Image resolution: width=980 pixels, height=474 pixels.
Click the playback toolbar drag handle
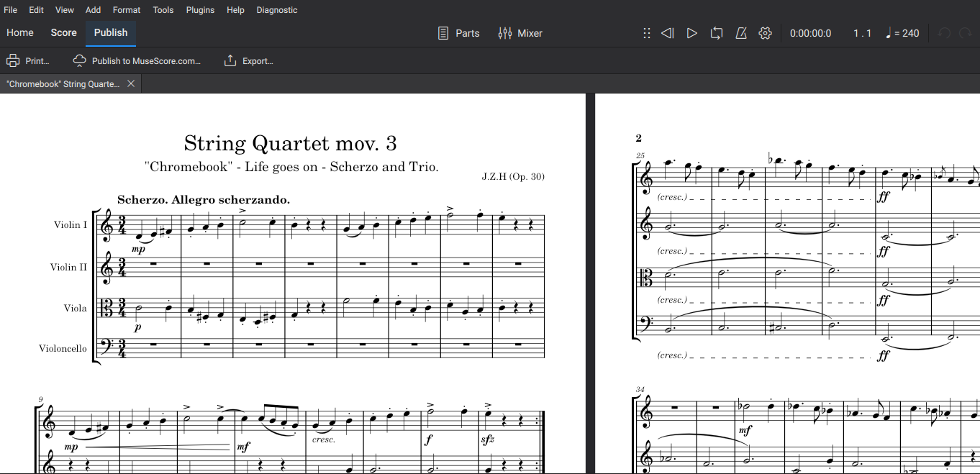(647, 33)
